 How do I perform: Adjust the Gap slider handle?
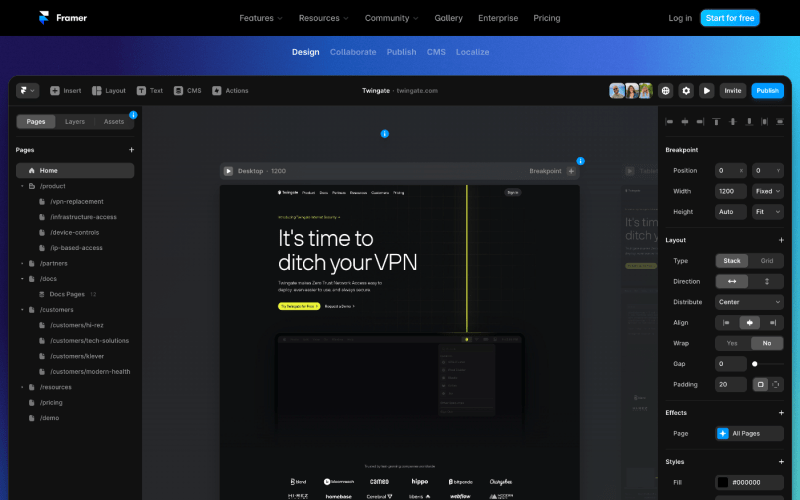pyautogui.click(x=755, y=364)
